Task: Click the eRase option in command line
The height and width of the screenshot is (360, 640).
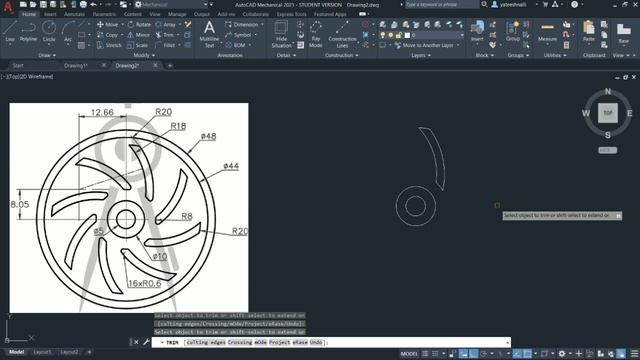Action: 300,342
